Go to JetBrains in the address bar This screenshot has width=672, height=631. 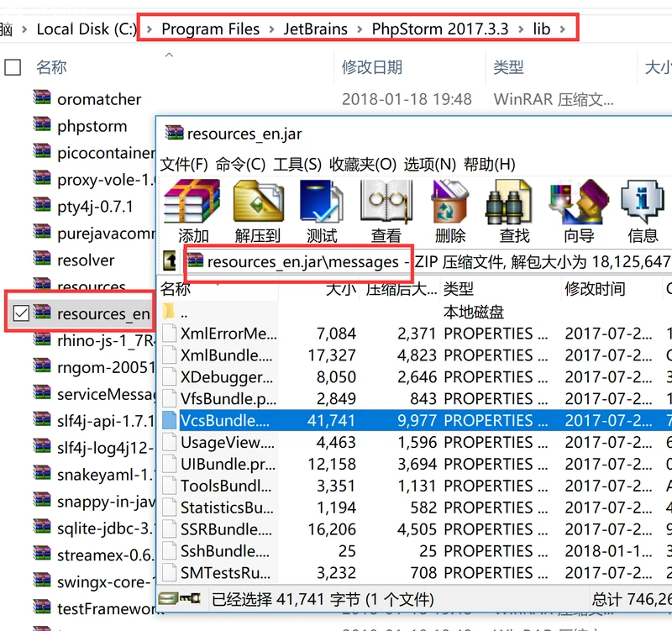coord(316,29)
